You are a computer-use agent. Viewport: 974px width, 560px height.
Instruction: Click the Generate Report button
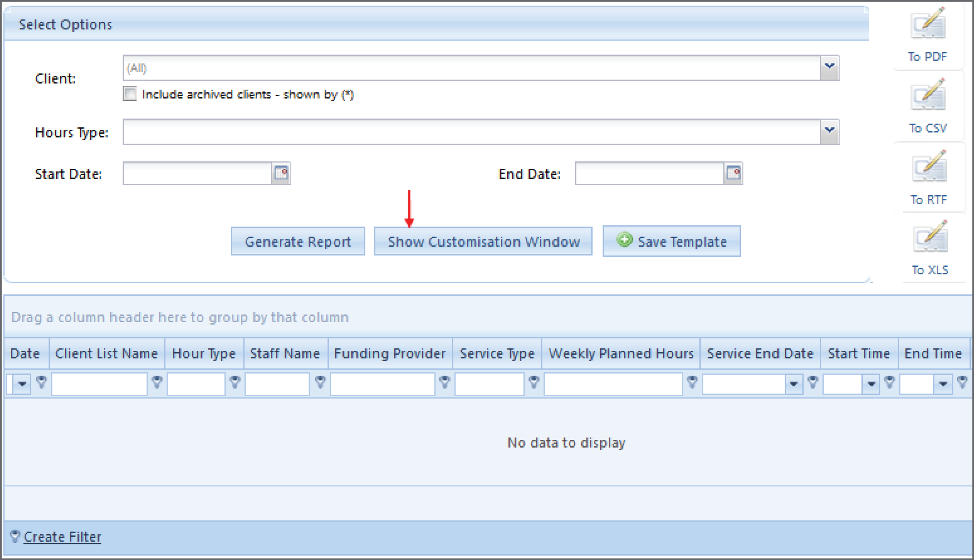pyautogui.click(x=298, y=241)
